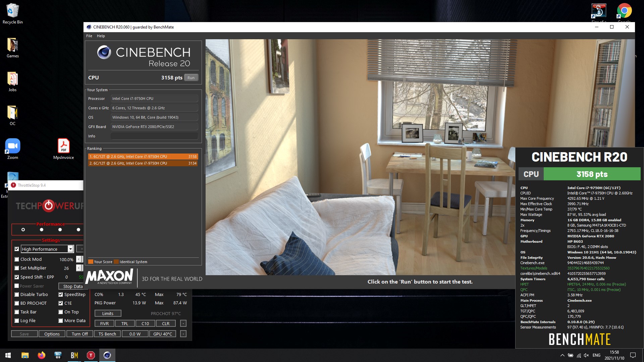This screenshot has width=644, height=362.
Task: Click the GPU 40°C button
Action: point(163,334)
